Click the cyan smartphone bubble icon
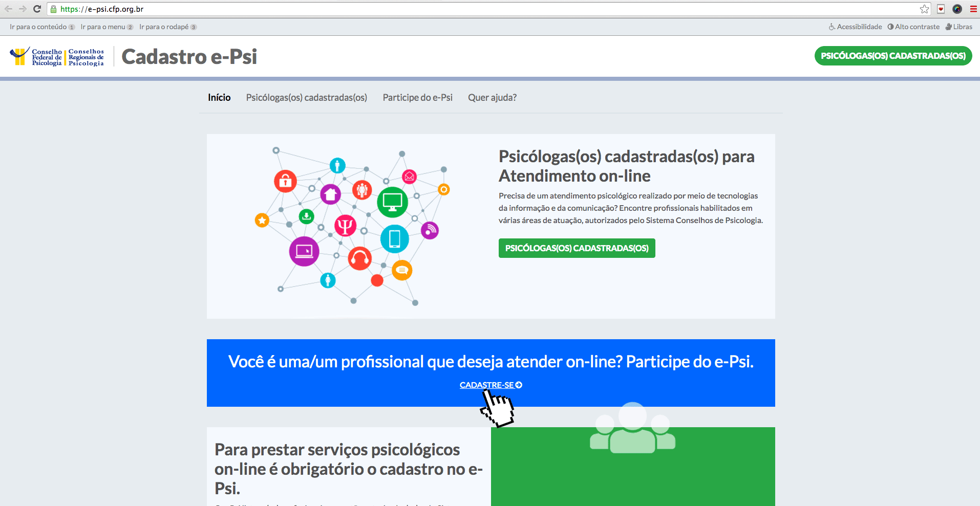Viewport: 980px width, 506px height. click(x=394, y=239)
